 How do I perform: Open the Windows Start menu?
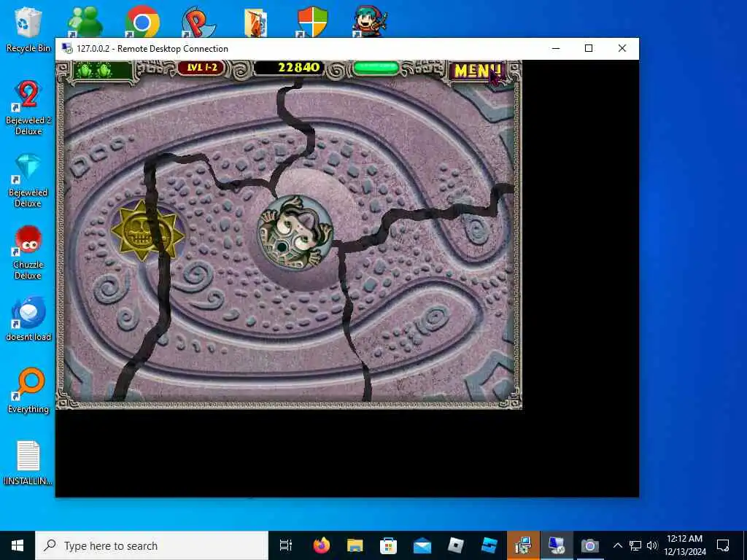pyautogui.click(x=18, y=545)
